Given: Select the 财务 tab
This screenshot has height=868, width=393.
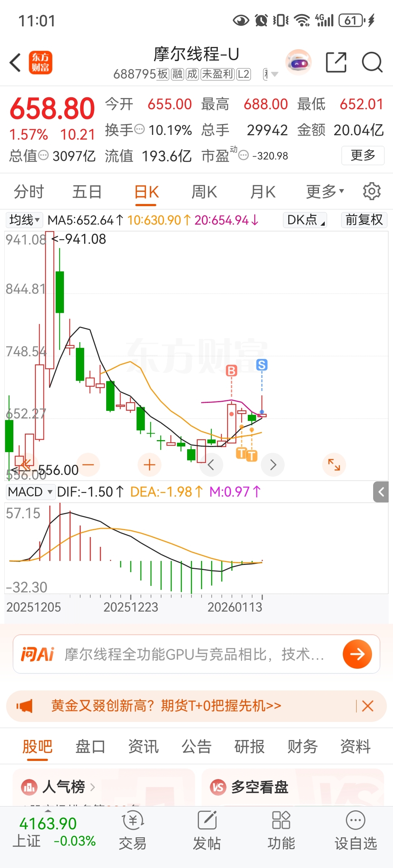Looking at the screenshot, I should point(303,746).
